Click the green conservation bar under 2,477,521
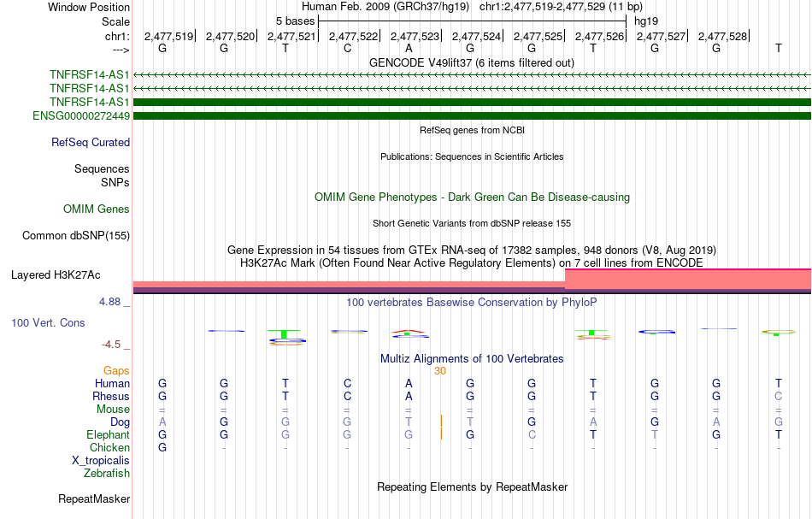812x519 pixels. [x=284, y=334]
